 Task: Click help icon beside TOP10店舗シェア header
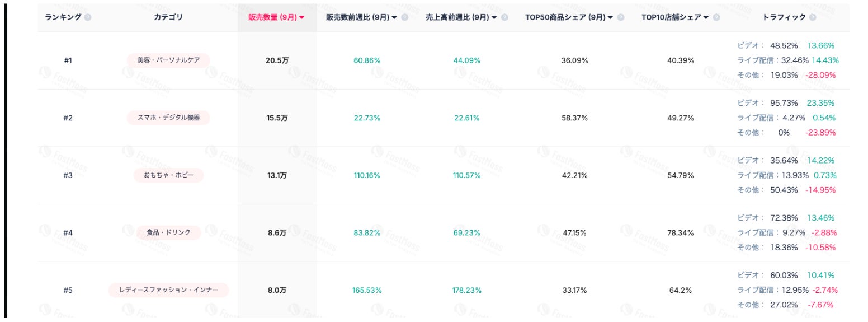point(716,17)
